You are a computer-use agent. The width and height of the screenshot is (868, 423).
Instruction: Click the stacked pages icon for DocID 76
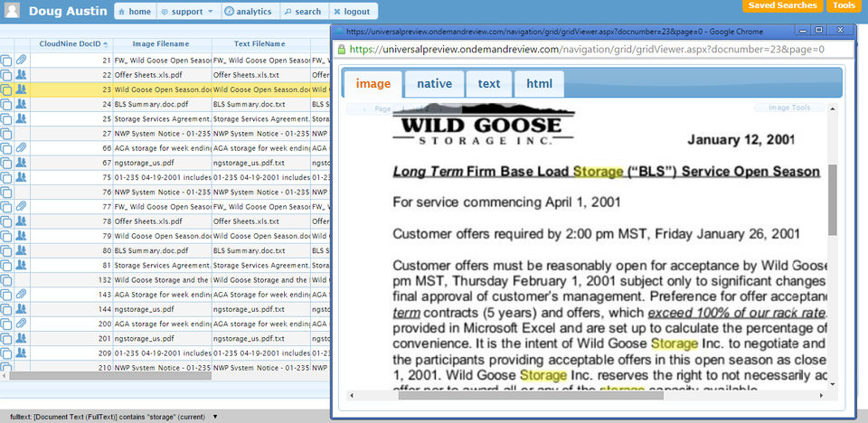tap(6, 193)
